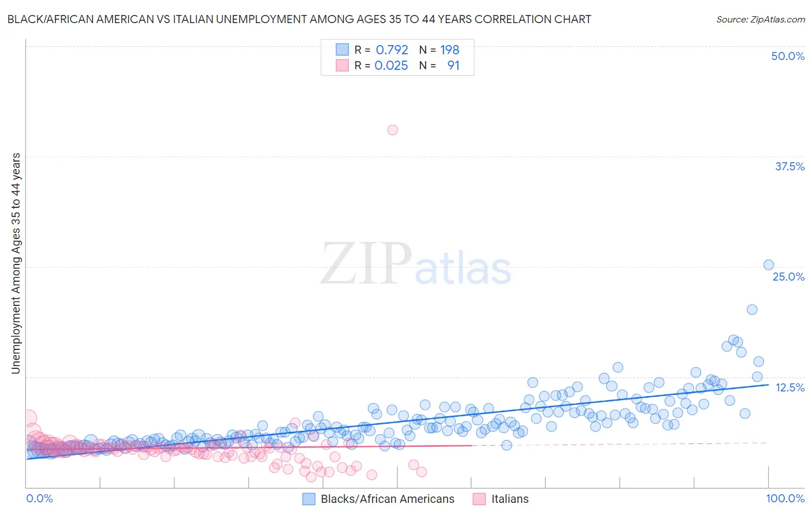
Task: Click the pink legend swatch for Italians
Action: pos(479,499)
